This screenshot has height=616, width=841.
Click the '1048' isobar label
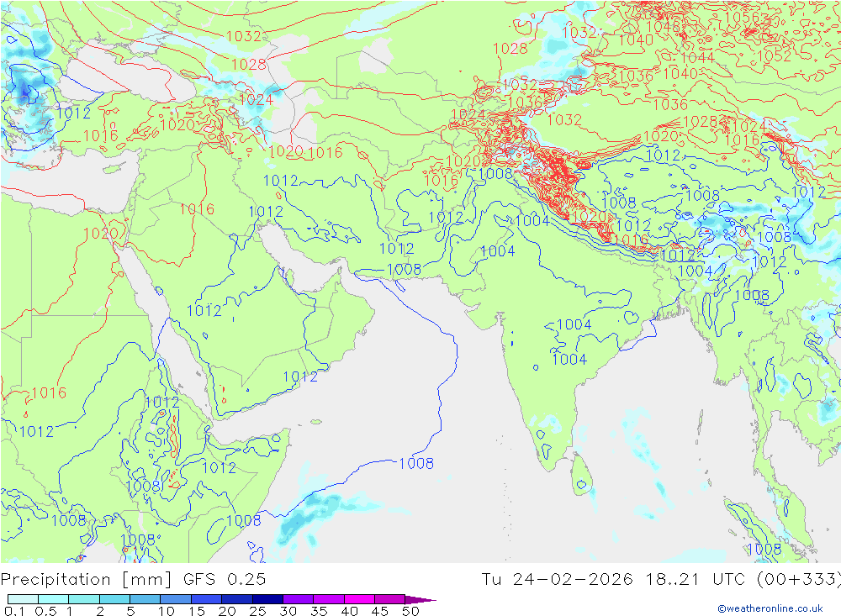tap(664, 26)
